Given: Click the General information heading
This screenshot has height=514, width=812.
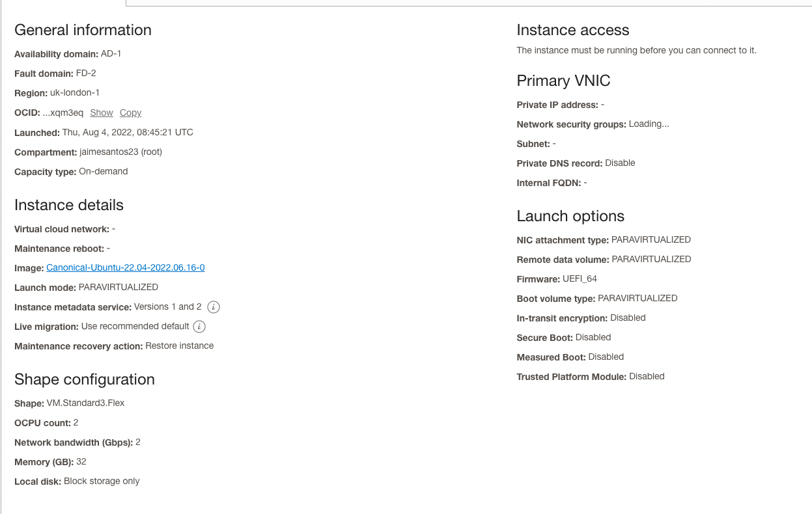Looking at the screenshot, I should [83, 30].
